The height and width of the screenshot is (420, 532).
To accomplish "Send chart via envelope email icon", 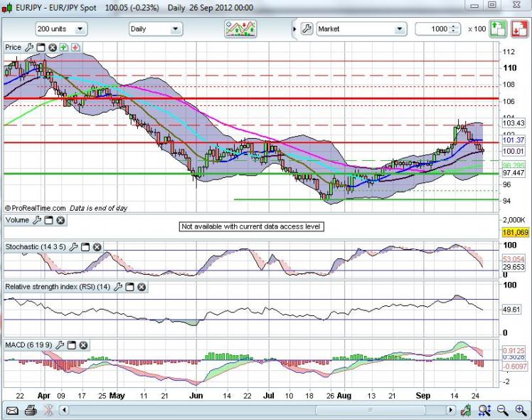I will [x=12, y=410].
